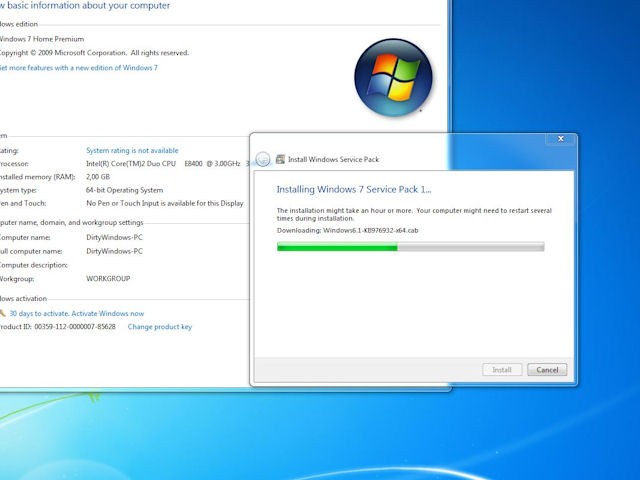
Task: Click the 'Install Windows Service Pack' title text
Action: coord(333,159)
